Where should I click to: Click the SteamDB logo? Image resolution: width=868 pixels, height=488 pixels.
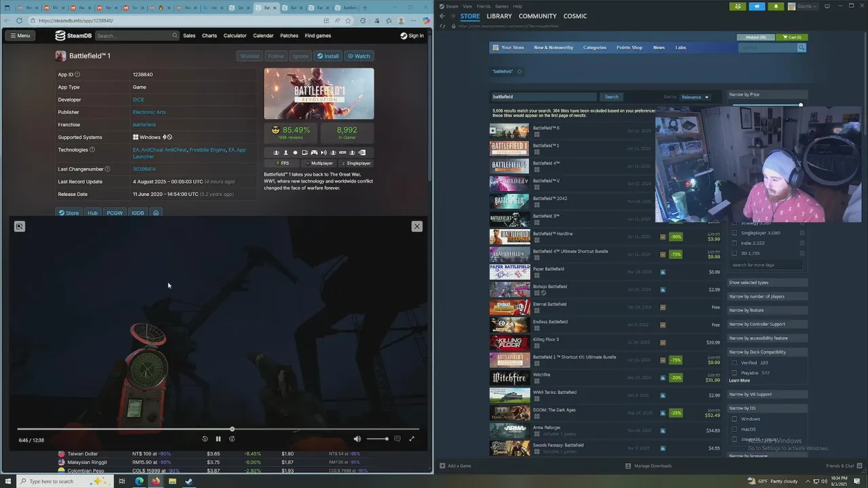coord(73,35)
